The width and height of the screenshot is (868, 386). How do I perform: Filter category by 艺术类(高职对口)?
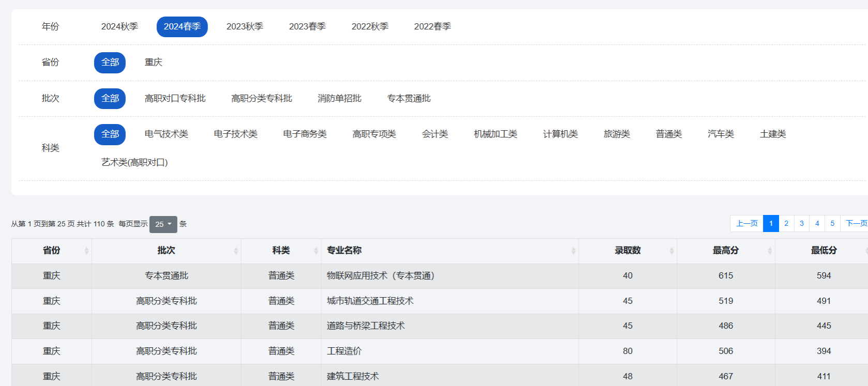(x=134, y=163)
